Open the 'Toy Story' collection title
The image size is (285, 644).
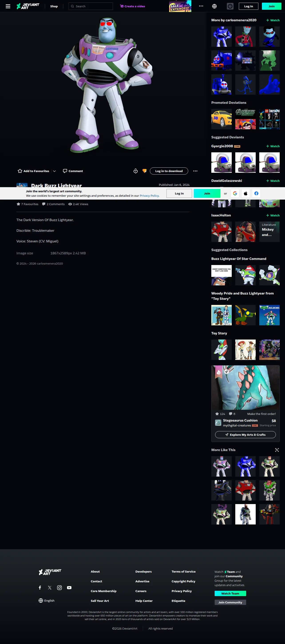[219, 333]
